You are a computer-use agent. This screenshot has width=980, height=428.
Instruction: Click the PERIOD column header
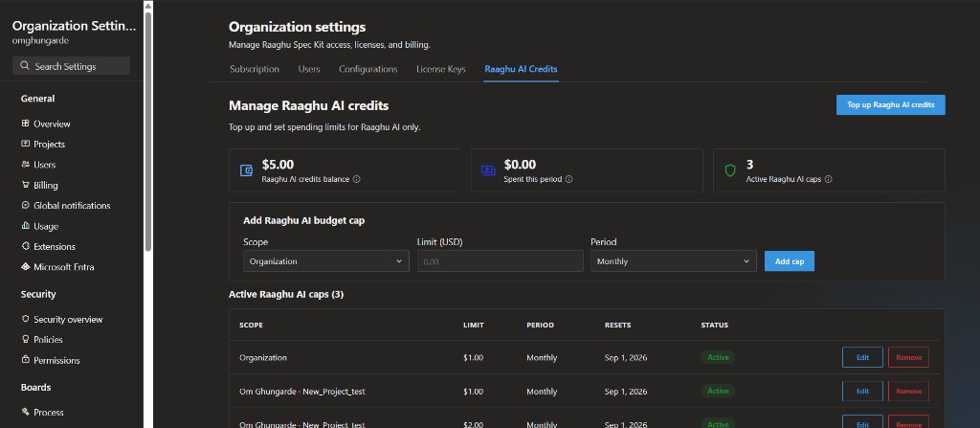coord(540,326)
